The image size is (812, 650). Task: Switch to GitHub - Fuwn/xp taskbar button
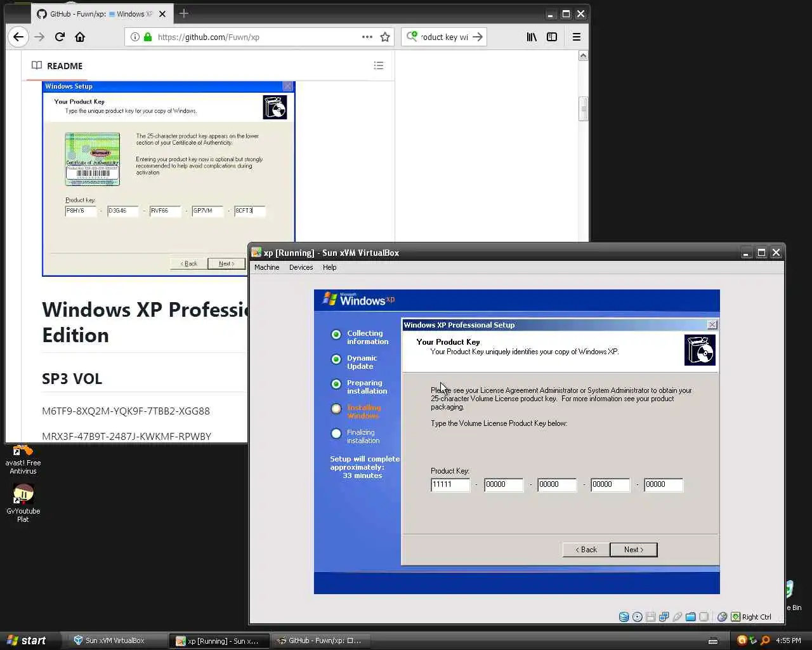[x=321, y=640]
